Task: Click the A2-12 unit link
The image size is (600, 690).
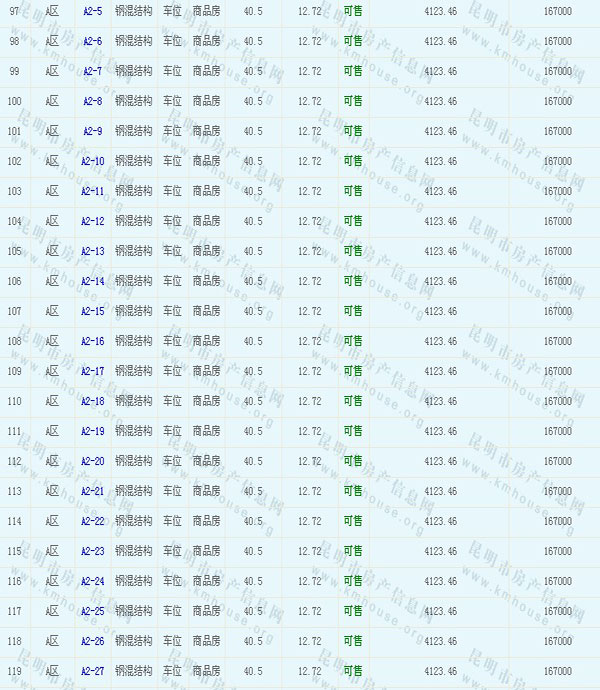Action: click(x=92, y=221)
